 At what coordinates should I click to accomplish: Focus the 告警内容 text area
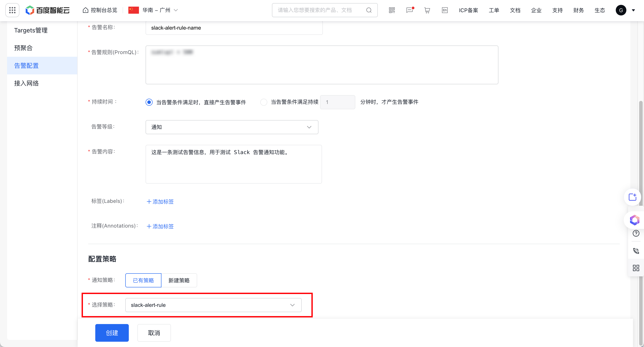pos(234,164)
